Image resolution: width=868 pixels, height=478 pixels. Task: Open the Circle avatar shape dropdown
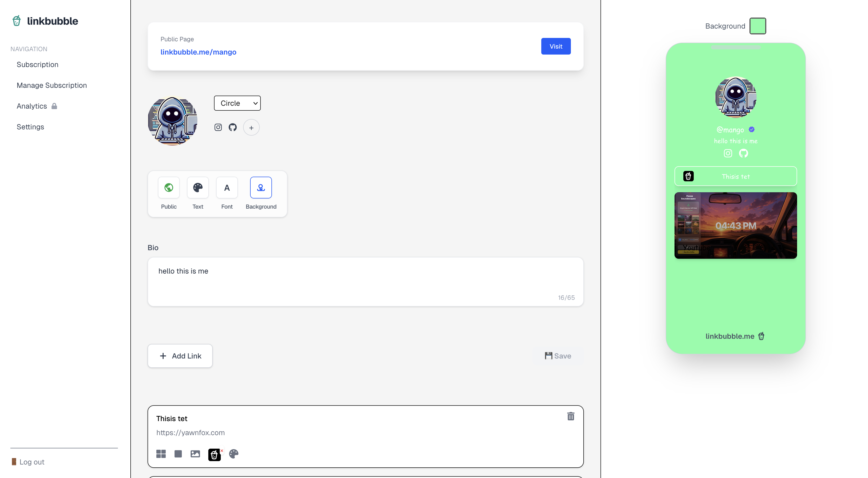(237, 103)
